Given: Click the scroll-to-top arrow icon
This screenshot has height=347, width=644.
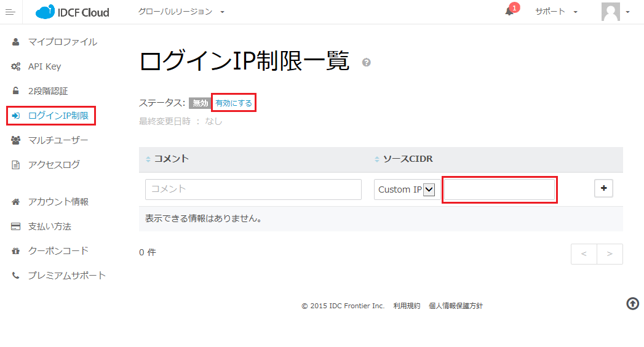Looking at the screenshot, I should 632,303.
